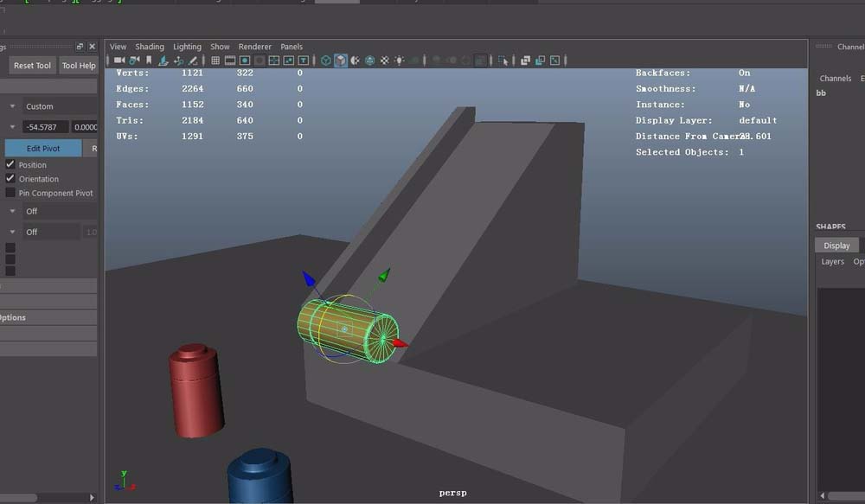The height and width of the screenshot is (504, 865).
Task: Toggle the Resolution Gate icon
Action: [x=245, y=61]
